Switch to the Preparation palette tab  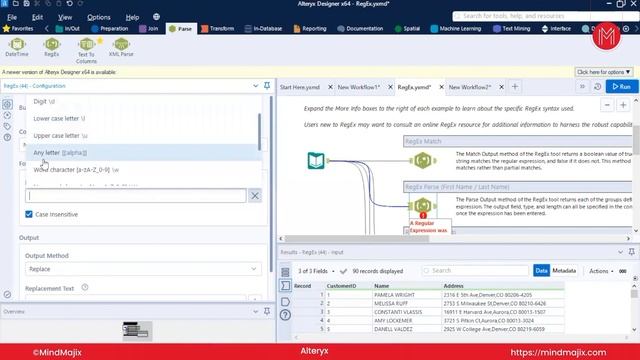click(109, 29)
